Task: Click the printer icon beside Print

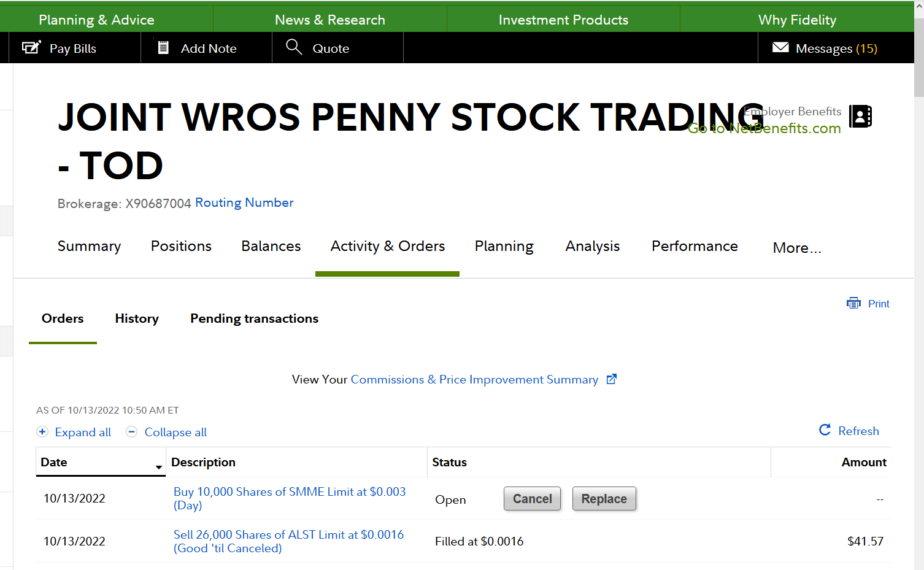Action: click(853, 303)
